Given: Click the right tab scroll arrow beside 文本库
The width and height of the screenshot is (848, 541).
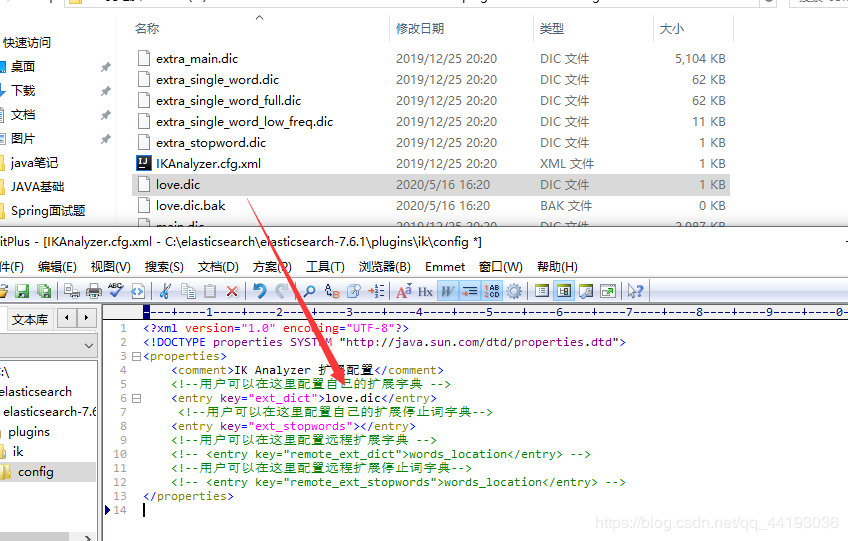Looking at the screenshot, I should pyautogui.click(x=86, y=318).
